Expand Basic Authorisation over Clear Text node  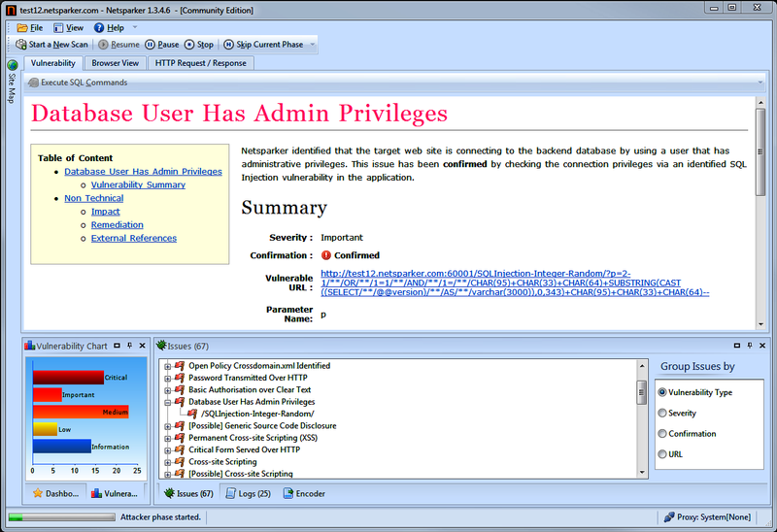(x=167, y=390)
